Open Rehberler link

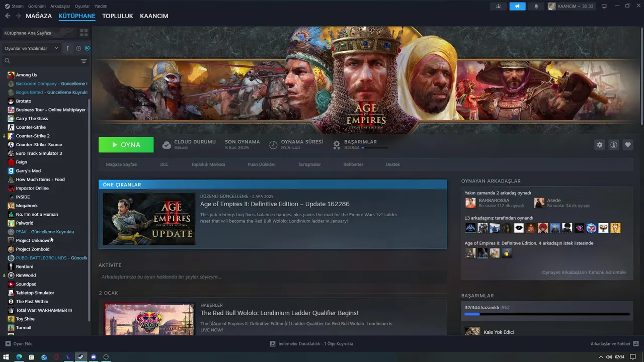(353, 164)
